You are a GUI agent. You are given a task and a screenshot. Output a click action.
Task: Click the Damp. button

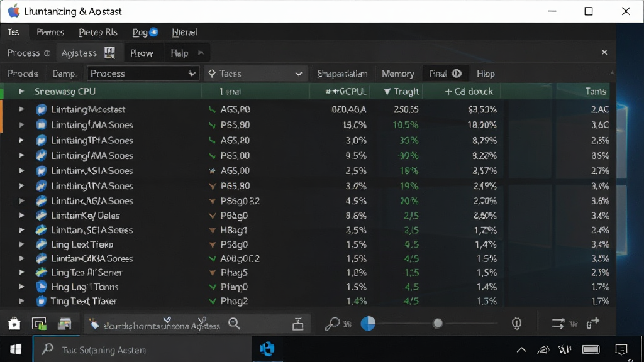pyautogui.click(x=64, y=74)
